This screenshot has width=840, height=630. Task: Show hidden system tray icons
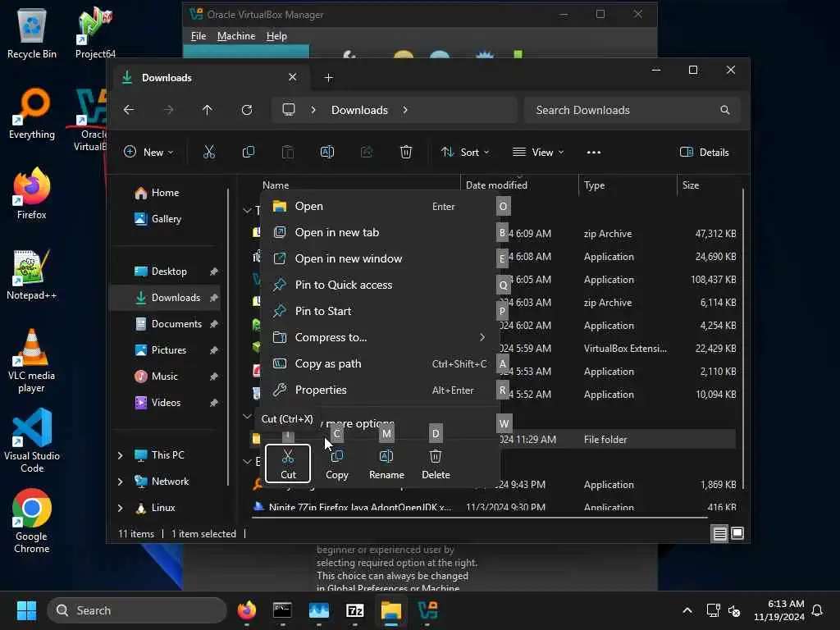pos(687,610)
